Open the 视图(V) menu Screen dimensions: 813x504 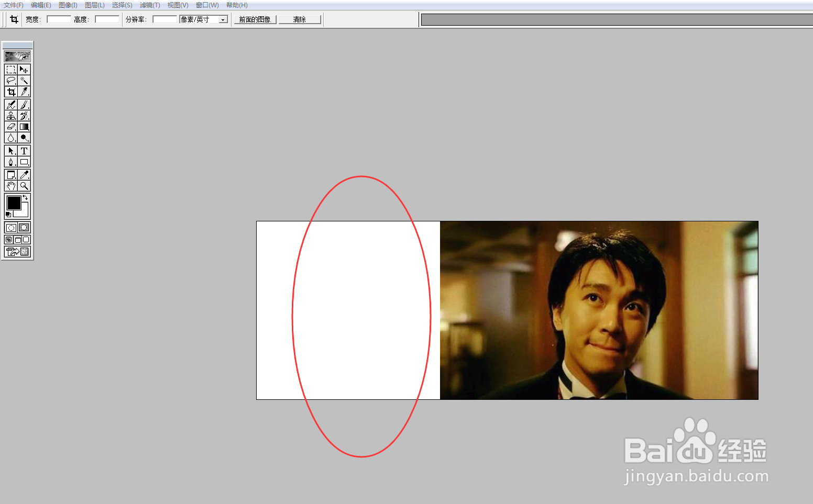coord(178,5)
